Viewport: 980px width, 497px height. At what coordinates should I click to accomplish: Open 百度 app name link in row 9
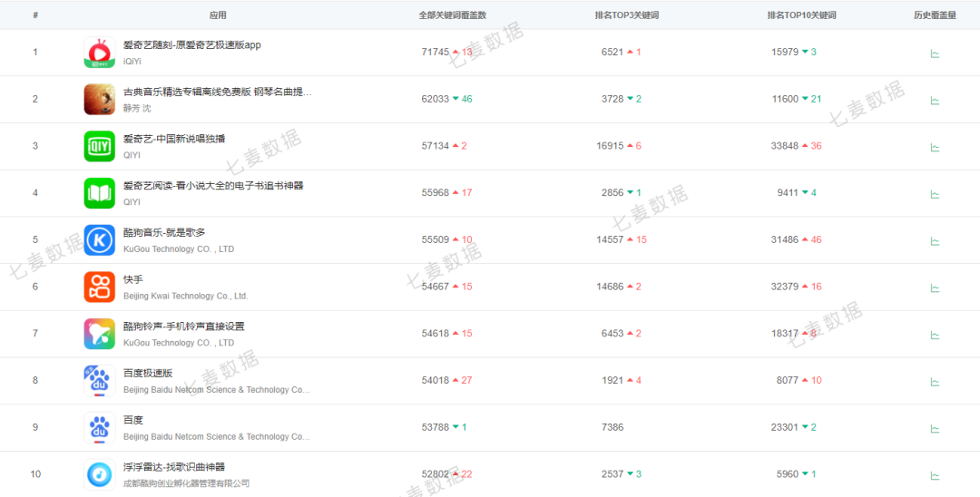133,420
